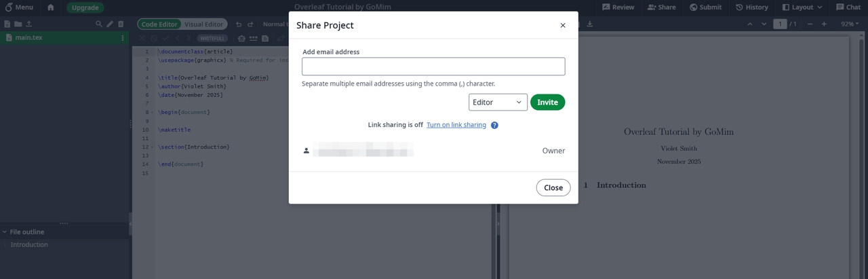Open the Review panel
This screenshot has width=868, height=279.
618,7
